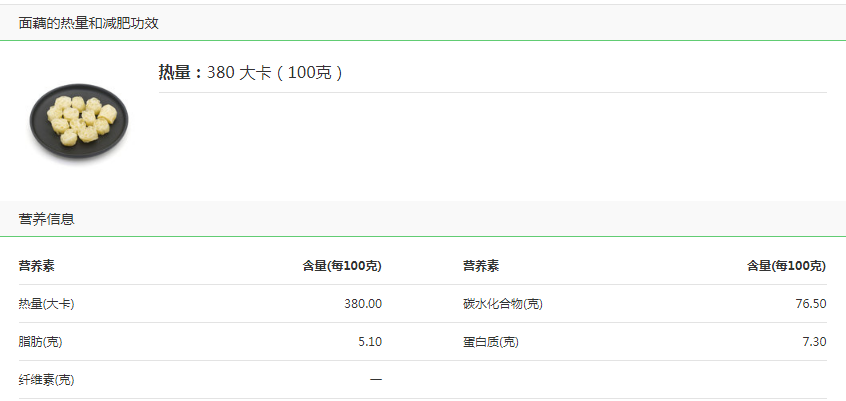Image resolution: width=846 pixels, height=401 pixels.
Task: Click the left 营养素 column header
Action: click(36, 266)
